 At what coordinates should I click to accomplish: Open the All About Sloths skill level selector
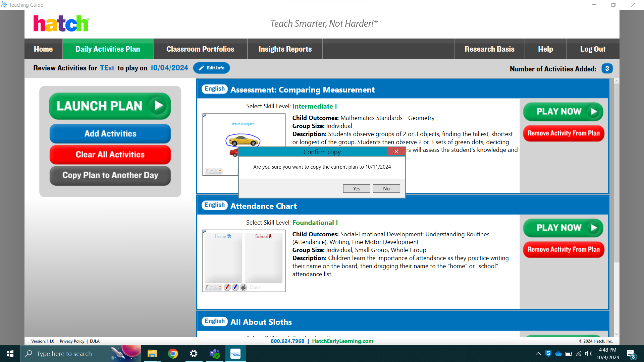315,338
